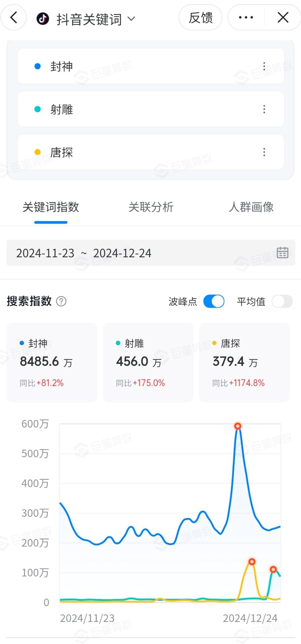The height and width of the screenshot is (644, 301).
Task: Tap the 同比+1174.8% value
Action: tap(238, 383)
